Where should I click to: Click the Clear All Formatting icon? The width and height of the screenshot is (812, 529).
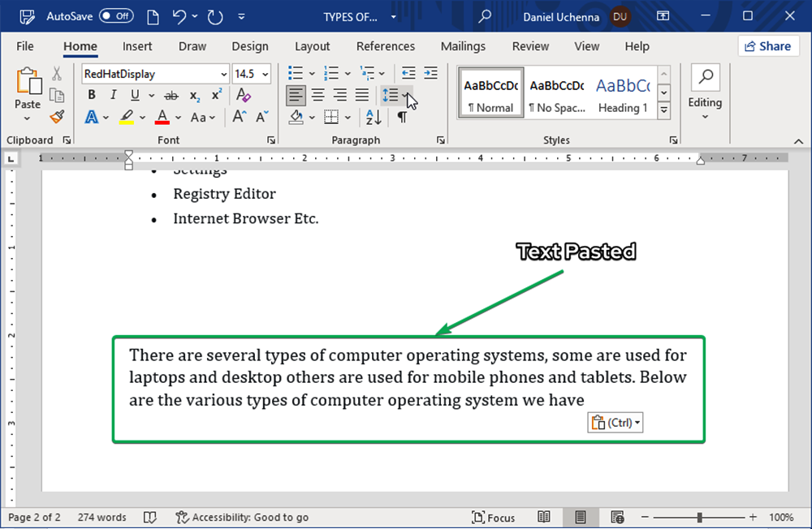pos(243,95)
